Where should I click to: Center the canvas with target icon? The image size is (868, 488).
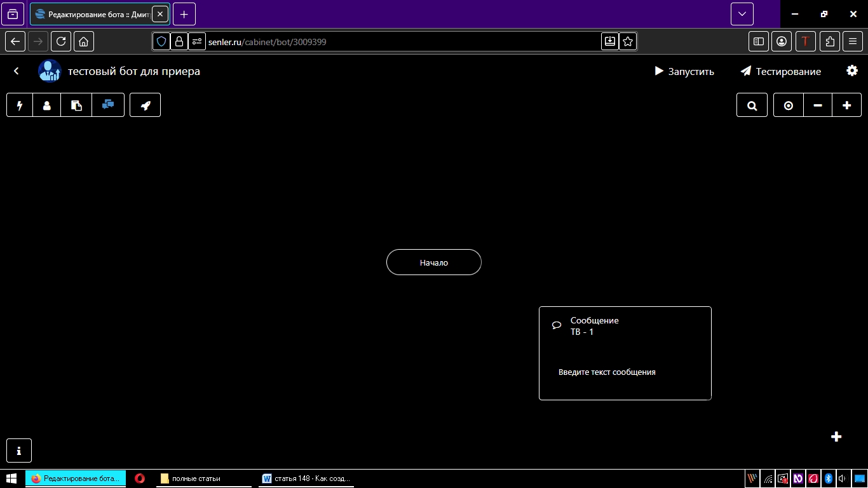click(x=789, y=105)
